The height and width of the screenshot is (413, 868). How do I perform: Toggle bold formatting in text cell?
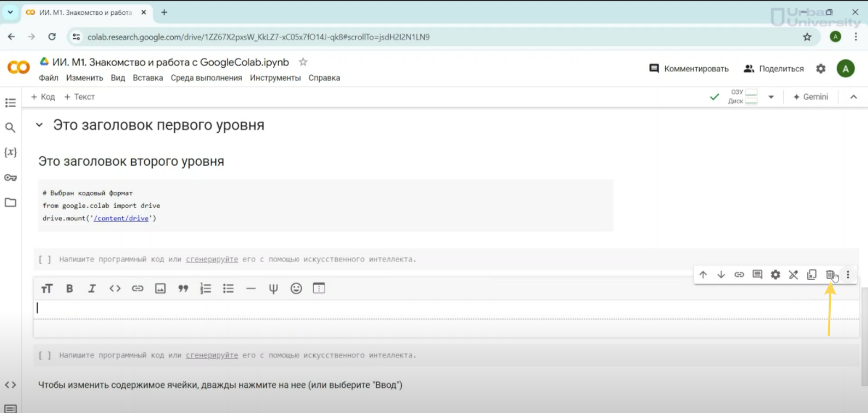click(x=69, y=288)
